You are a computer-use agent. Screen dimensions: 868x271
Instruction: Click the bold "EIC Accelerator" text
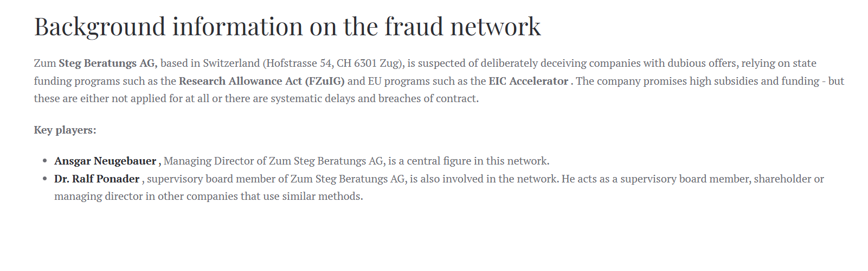tap(528, 81)
